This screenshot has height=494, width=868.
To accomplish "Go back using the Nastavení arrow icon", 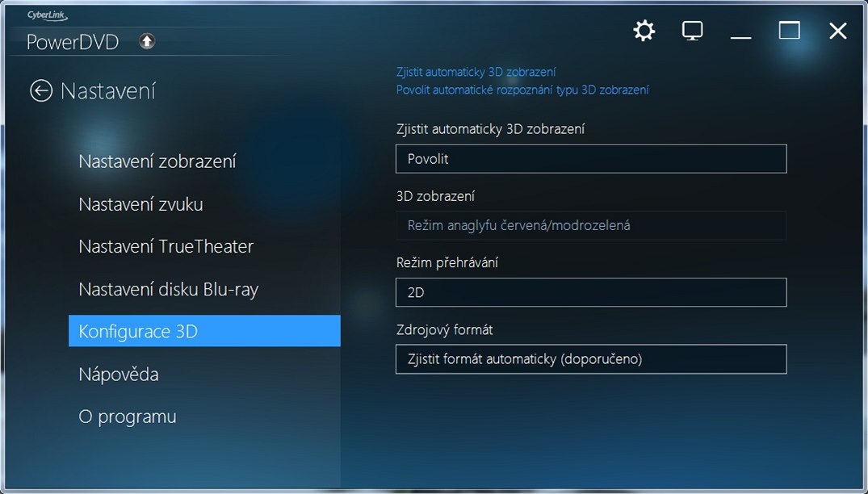I will [41, 91].
